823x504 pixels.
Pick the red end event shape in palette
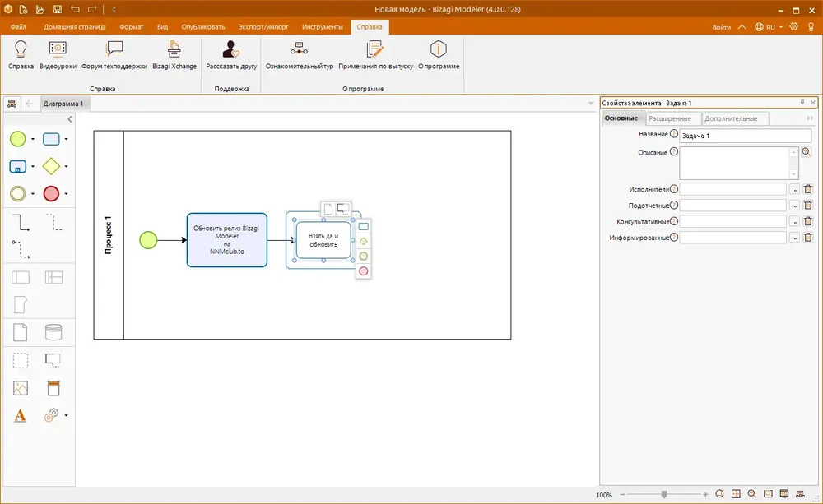click(x=51, y=193)
